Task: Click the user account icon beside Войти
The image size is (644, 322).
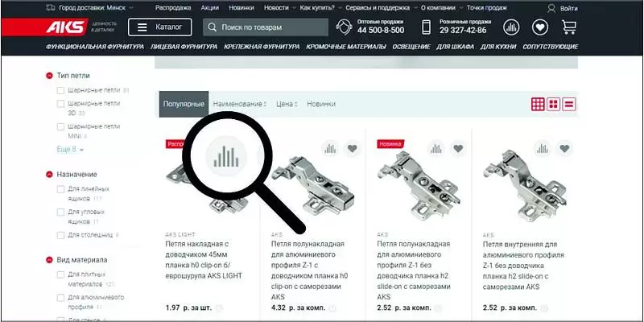Action: [551, 8]
